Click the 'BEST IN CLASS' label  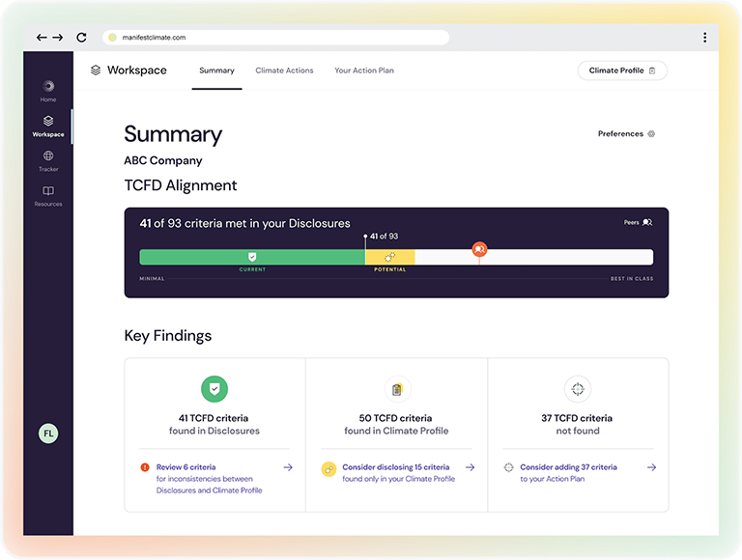(632, 279)
